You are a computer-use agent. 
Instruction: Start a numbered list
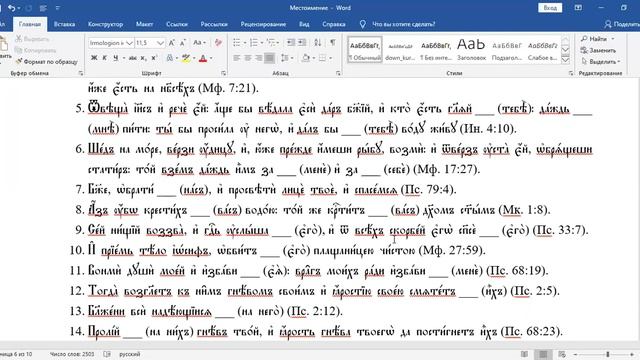(254, 43)
